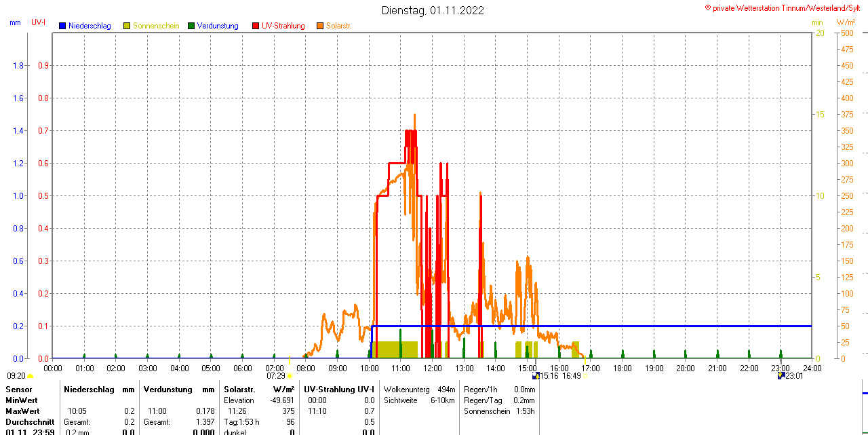Click the red UV-I axis unit label
Screen dimensions: 868x435
(x=38, y=22)
